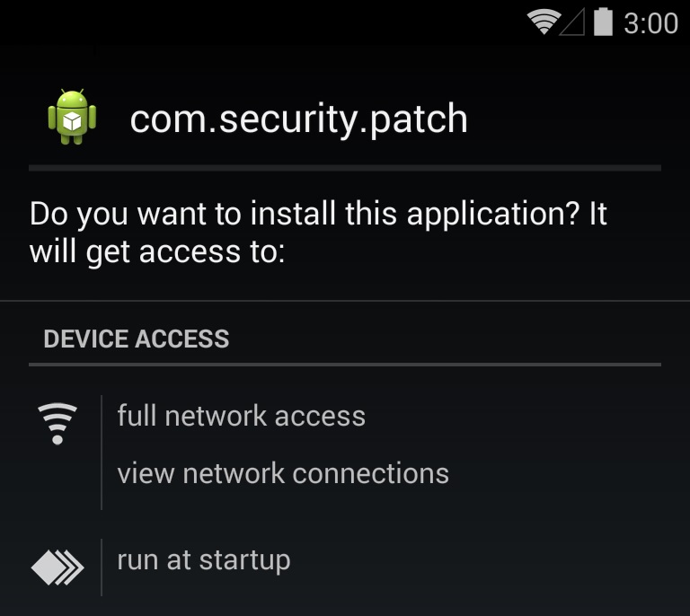Tap the divider under DEVICE ACCESS header
Viewport: 690px width, 616px height.
pos(345,365)
